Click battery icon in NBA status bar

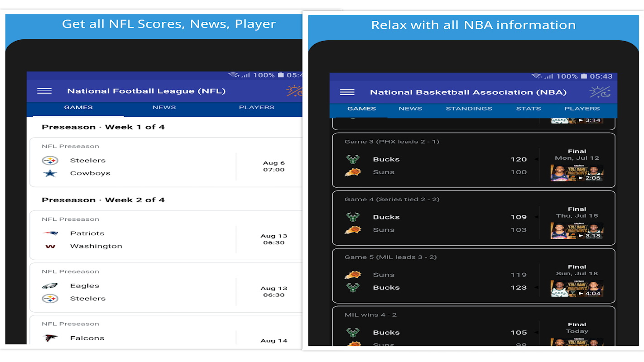(x=584, y=76)
